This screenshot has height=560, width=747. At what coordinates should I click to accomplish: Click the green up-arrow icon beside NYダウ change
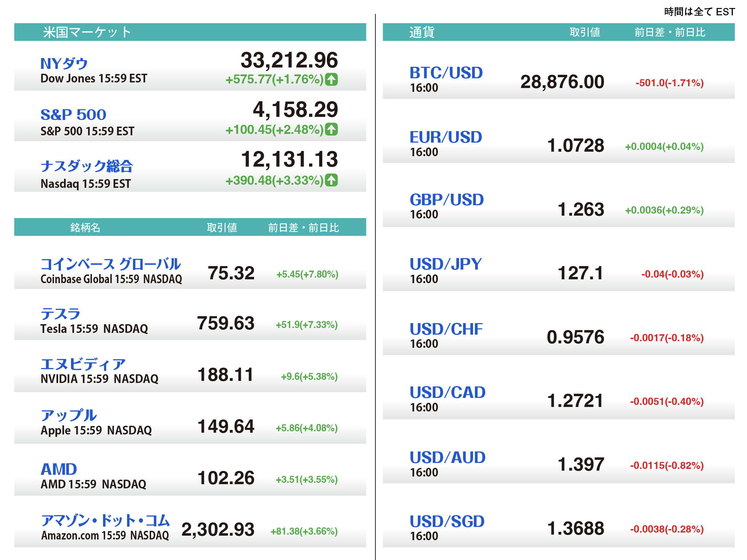[331, 79]
